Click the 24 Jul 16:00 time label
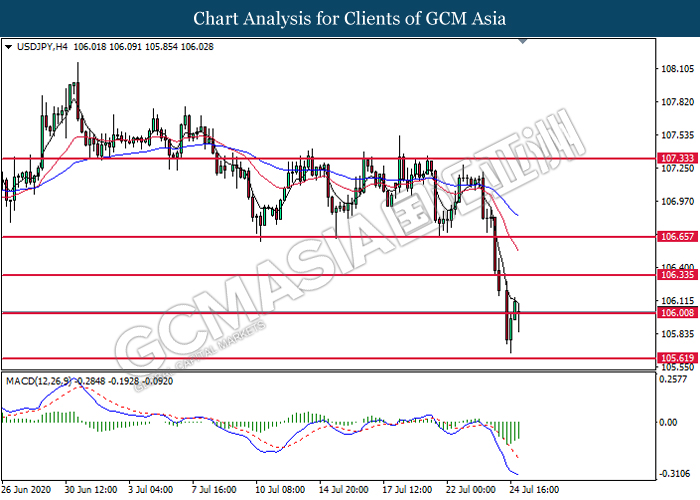Viewport: 700px width, 500px height. tap(534, 490)
